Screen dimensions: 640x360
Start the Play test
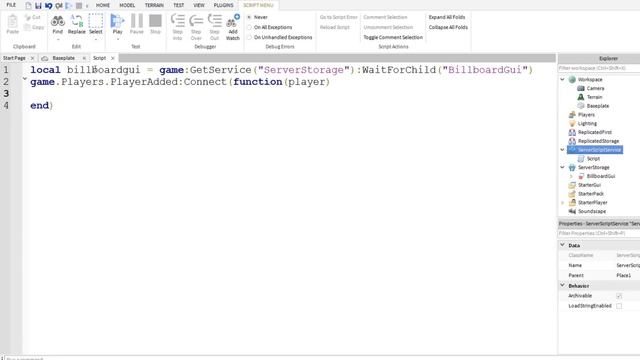pos(118,24)
